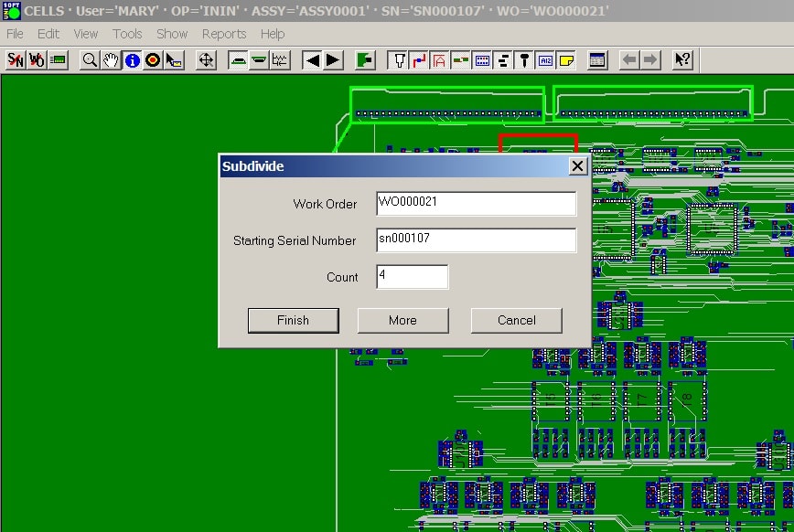Viewport: 794px width, 532px height.
Task: Toggle the black pushpin icon
Action: (x=524, y=60)
